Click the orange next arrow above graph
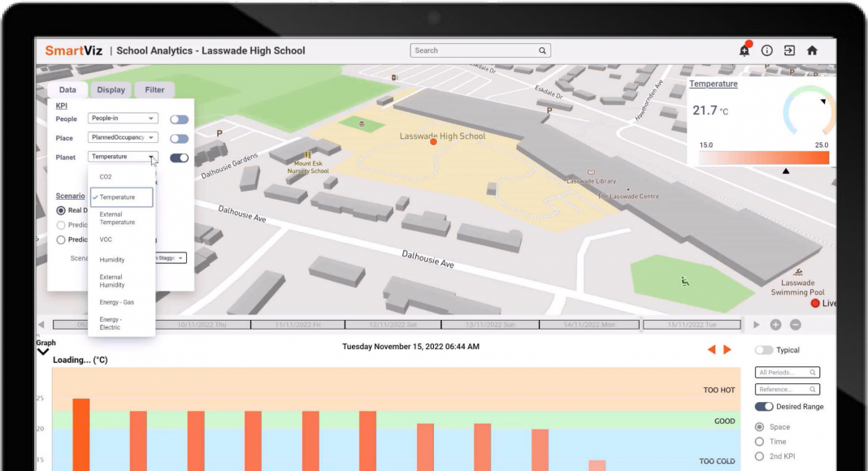The width and height of the screenshot is (868, 471). 727,350
